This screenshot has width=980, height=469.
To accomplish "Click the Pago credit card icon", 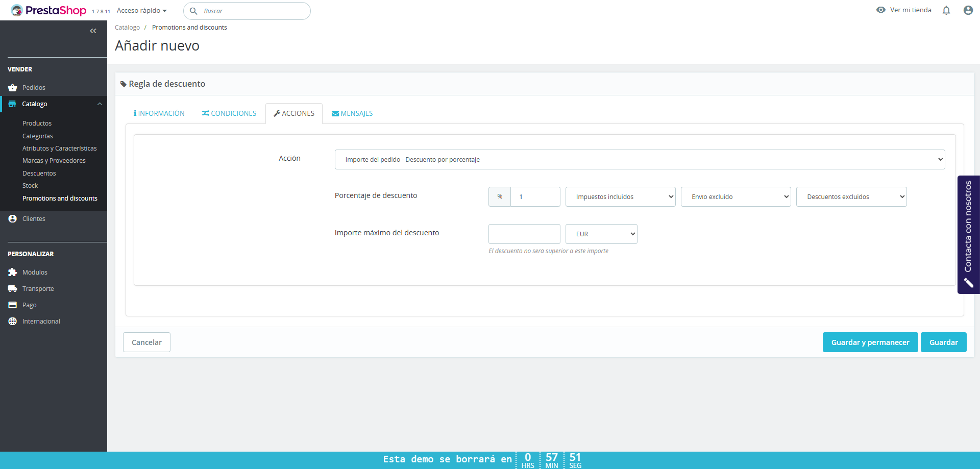I will (13, 305).
